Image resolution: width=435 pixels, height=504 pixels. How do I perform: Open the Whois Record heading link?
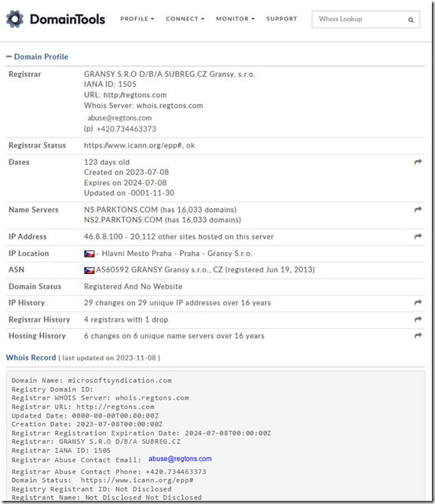point(31,357)
